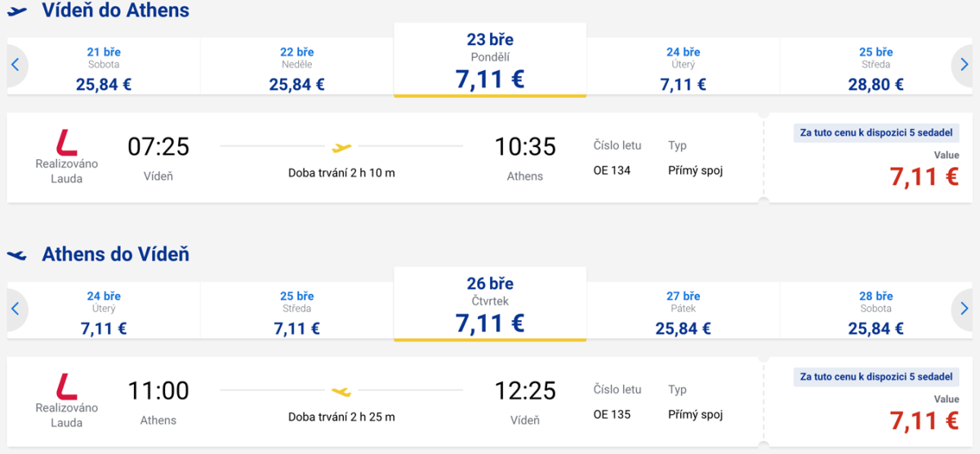980x454 pixels.
Task: Click the outbound airplane icon beside Vídeň do Athens
Action: (x=17, y=11)
